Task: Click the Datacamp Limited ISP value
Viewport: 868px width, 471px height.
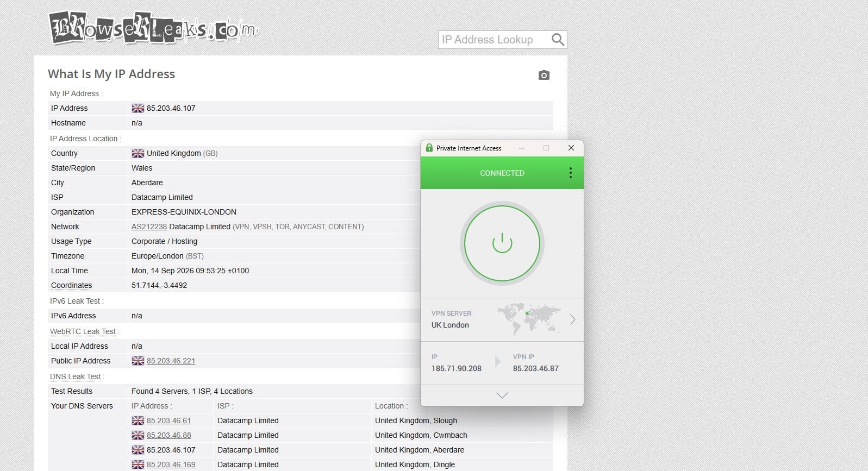Action: pos(162,197)
